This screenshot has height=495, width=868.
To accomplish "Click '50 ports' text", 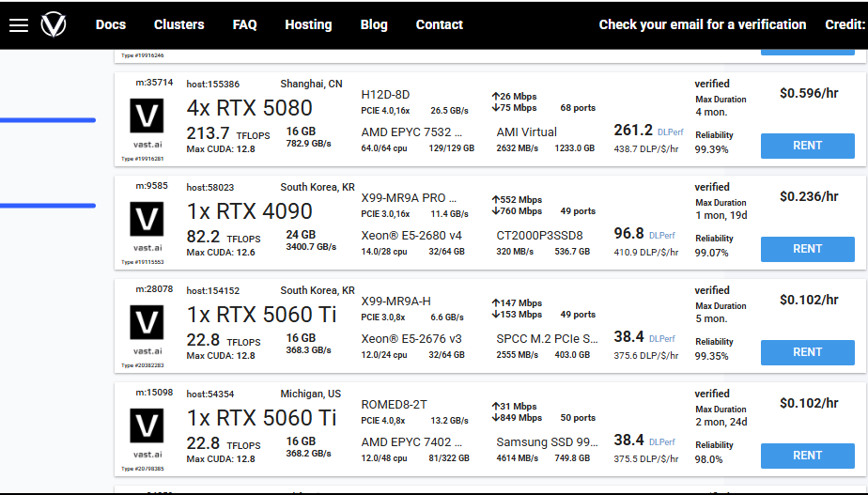I will 578,418.
